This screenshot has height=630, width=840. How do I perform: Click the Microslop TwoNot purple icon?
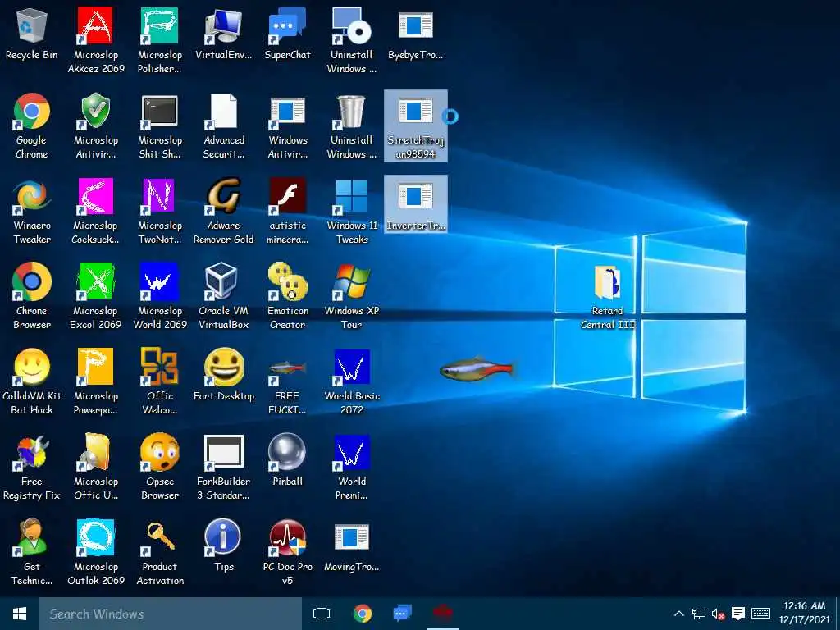159,196
